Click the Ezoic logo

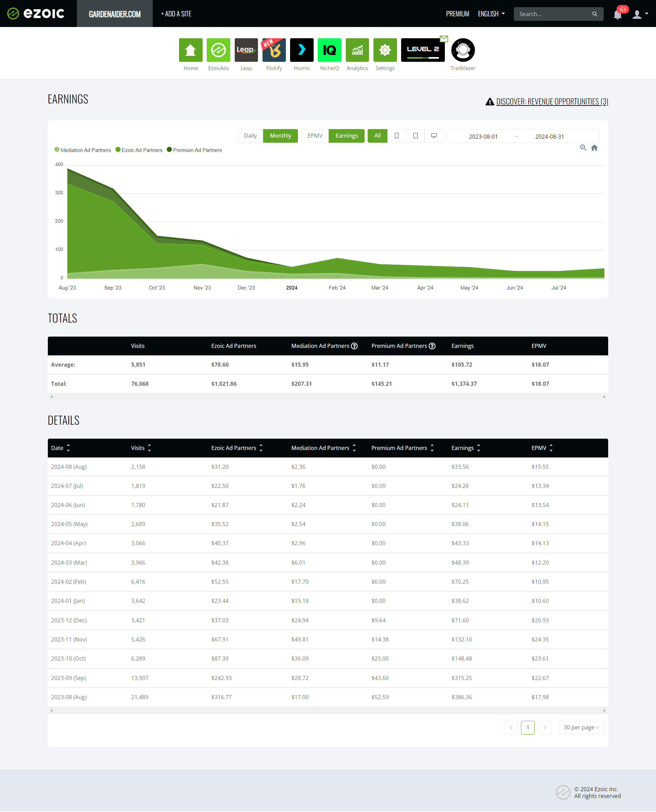[x=36, y=14]
